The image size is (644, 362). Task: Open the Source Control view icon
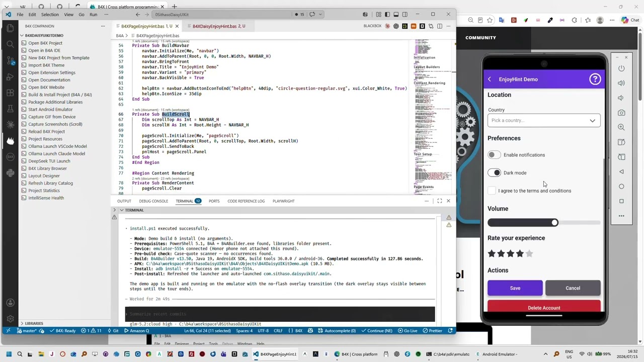tap(10, 61)
